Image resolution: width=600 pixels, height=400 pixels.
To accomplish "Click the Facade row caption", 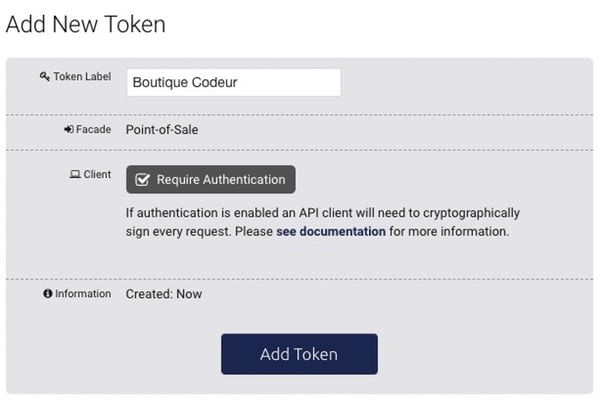I will (93, 130).
